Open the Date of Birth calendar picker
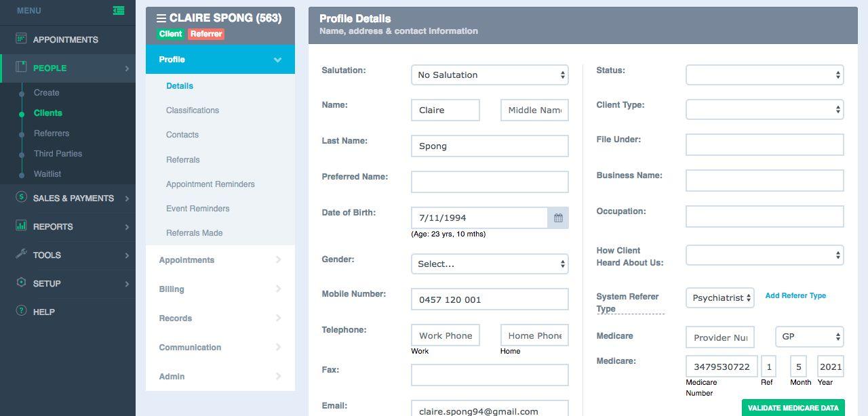 [x=558, y=218]
